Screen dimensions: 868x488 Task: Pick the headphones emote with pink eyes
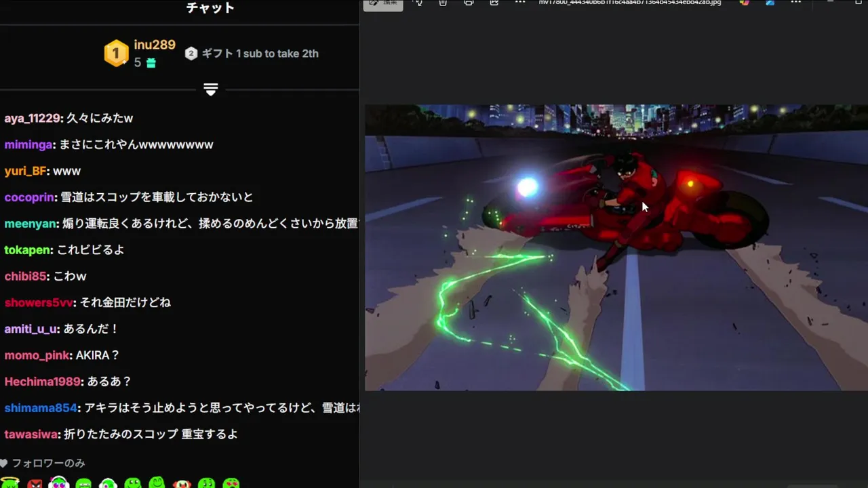pyautogui.click(x=59, y=483)
